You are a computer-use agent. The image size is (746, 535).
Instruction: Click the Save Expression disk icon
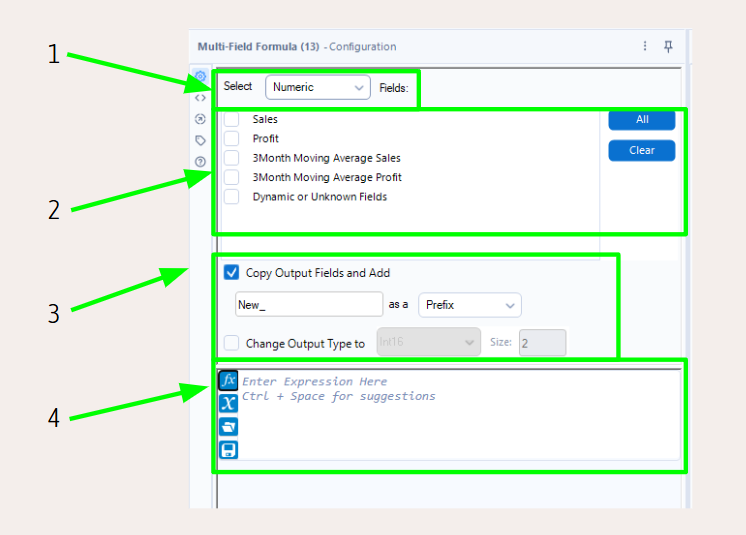pyautogui.click(x=228, y=449)
